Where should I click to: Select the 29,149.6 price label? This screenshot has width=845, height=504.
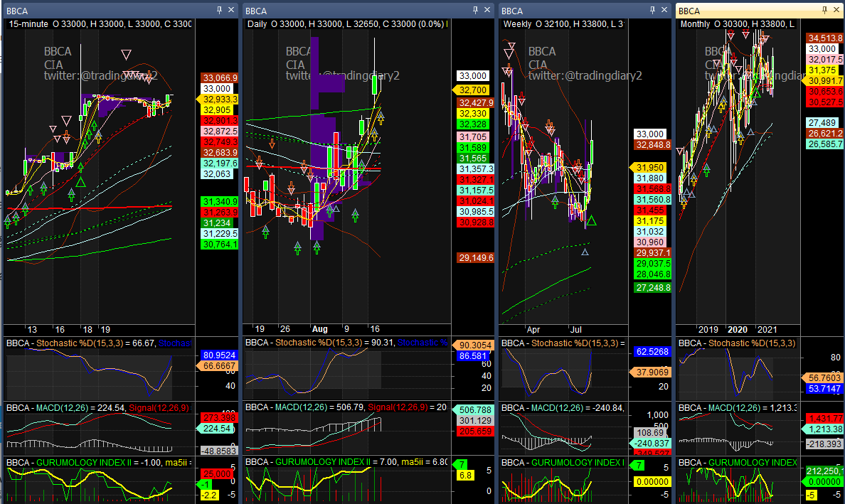tap(475, 258)
